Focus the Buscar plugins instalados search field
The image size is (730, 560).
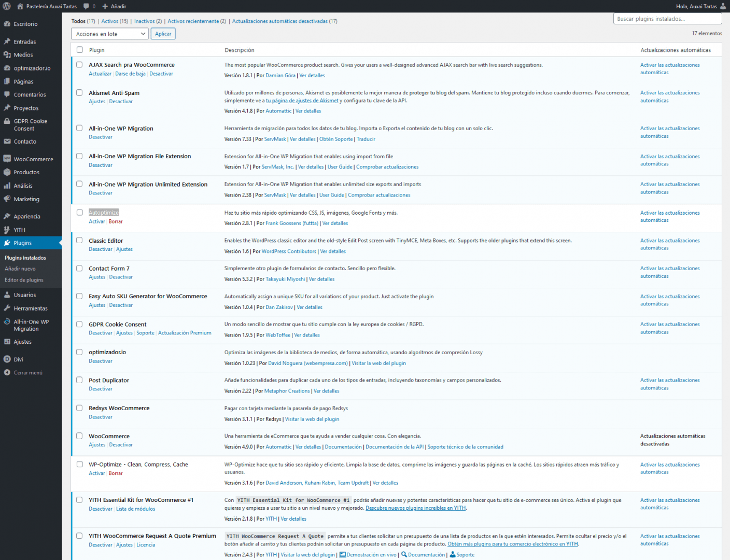click(667, 19)
